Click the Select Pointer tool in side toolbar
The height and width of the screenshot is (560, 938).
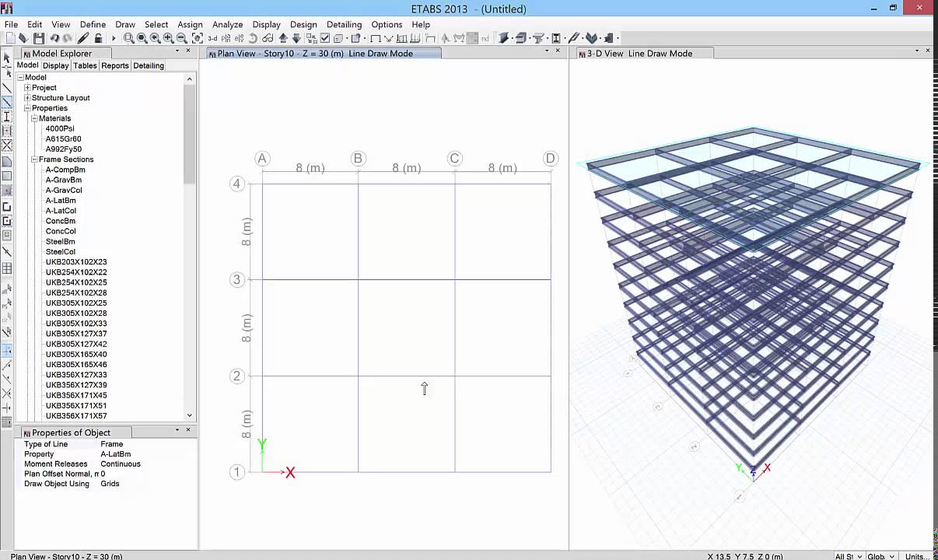point(7,57)
